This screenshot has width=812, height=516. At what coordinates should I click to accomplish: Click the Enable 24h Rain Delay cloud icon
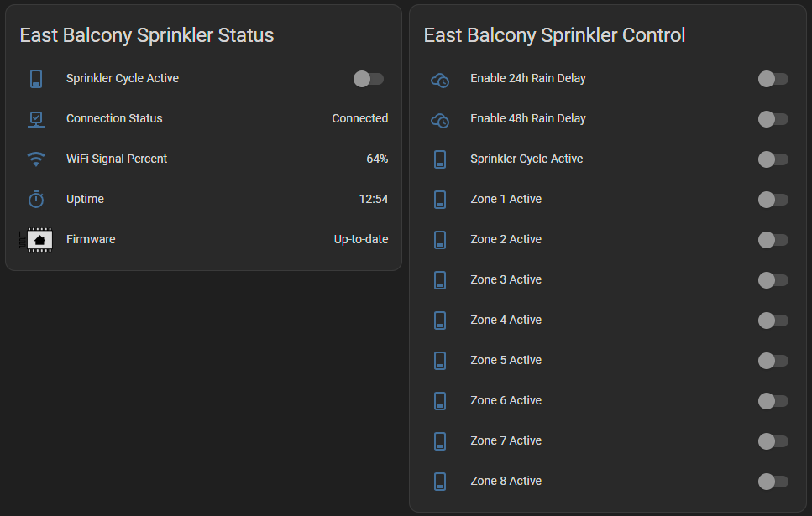point(440,79)
